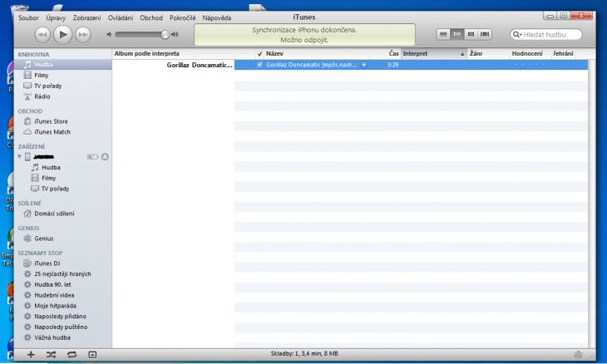The image size is (607, 364).
Task: Open Hudební videa playlist
Action: click(63, 295)
